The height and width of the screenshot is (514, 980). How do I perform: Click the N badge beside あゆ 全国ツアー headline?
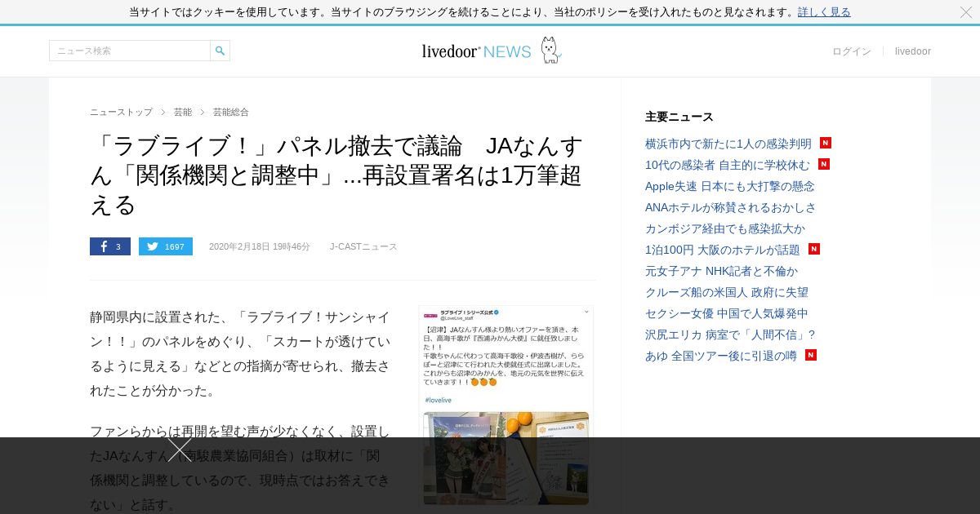811,355
